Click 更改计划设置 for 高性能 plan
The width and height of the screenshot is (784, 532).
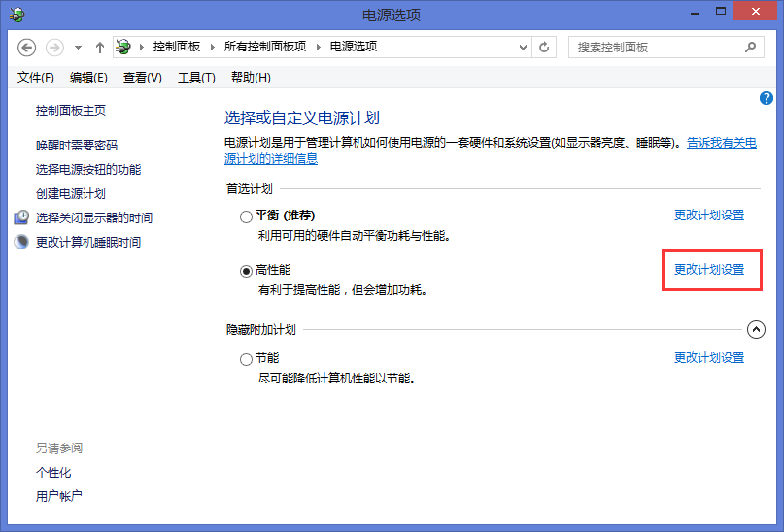pos(709,270)
